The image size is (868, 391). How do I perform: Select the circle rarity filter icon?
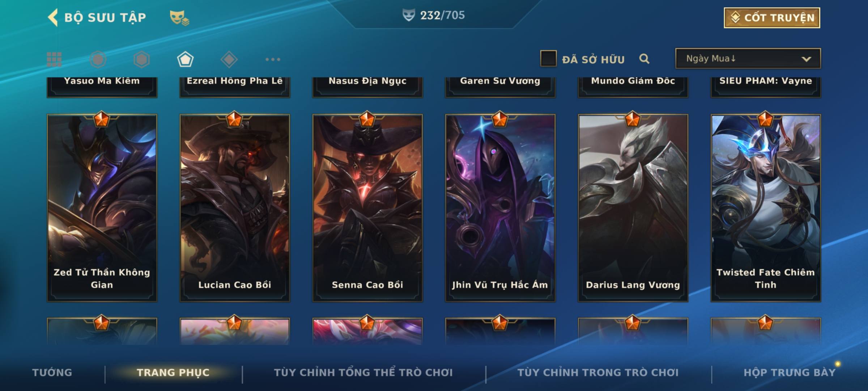pos(98,59)
